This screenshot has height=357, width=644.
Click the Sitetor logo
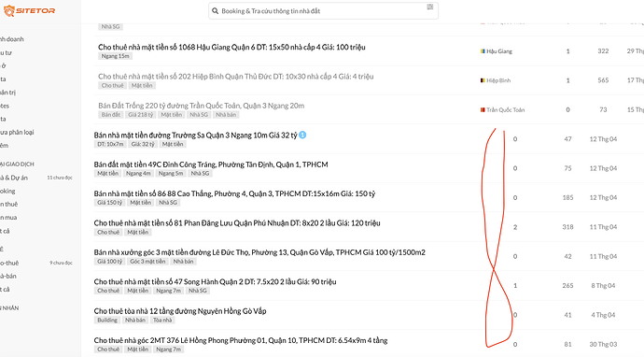point(29,10)
